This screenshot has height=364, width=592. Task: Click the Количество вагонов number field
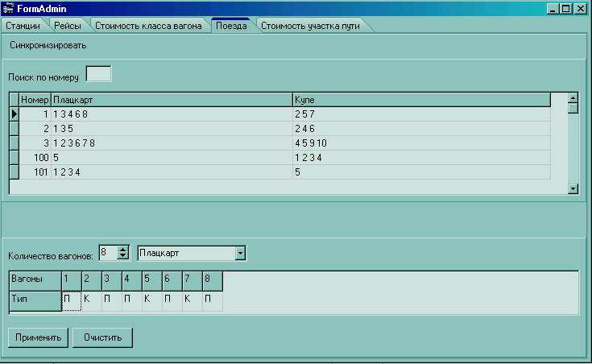(109, 253)
